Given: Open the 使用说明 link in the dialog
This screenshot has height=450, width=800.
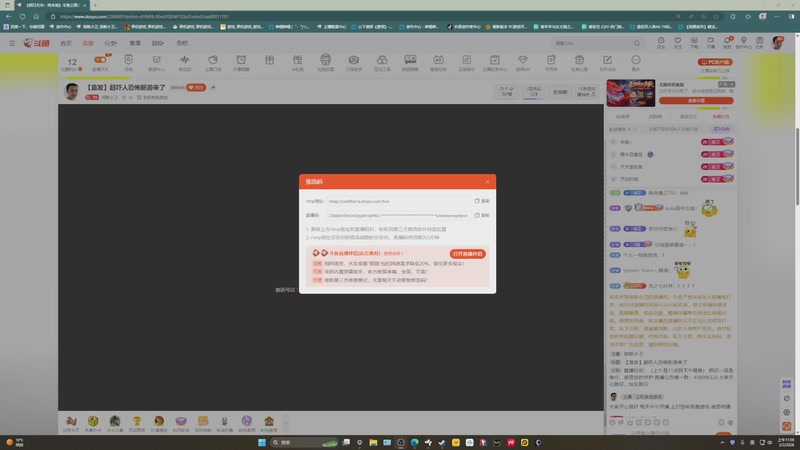Looking at the screenshot, I should pos(393,253).
